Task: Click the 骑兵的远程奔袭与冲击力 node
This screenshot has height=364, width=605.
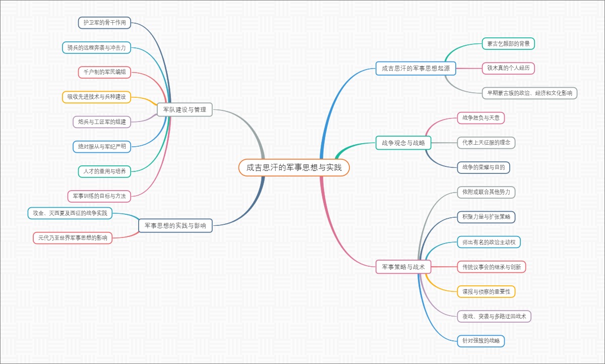Action: coord(96,47)
